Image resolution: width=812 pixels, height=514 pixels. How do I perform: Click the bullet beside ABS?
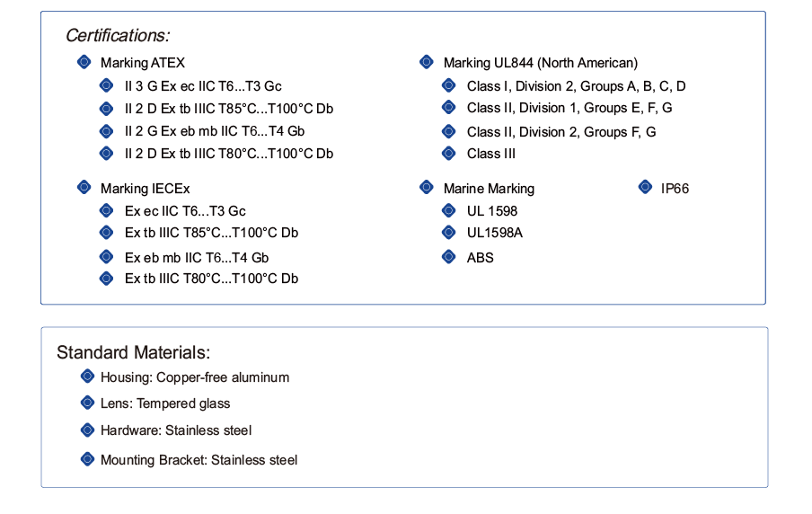coord(449,256)
